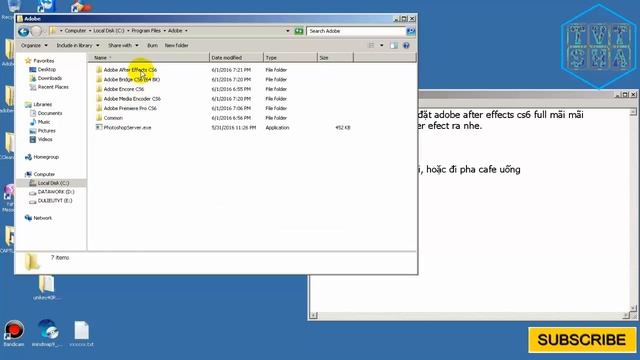Click Local Disk (C:) in the breadcrumb
The image size is (640, 360).
[109, 31]
